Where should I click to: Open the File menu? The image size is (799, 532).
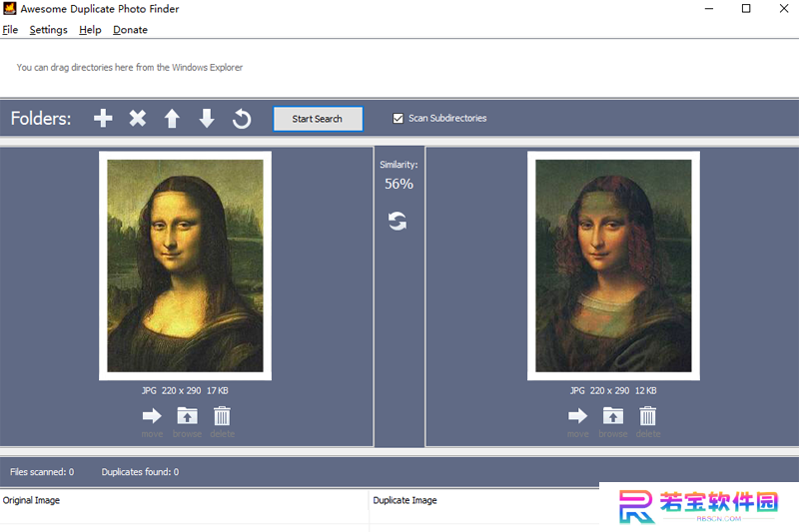tap(10, 30)
